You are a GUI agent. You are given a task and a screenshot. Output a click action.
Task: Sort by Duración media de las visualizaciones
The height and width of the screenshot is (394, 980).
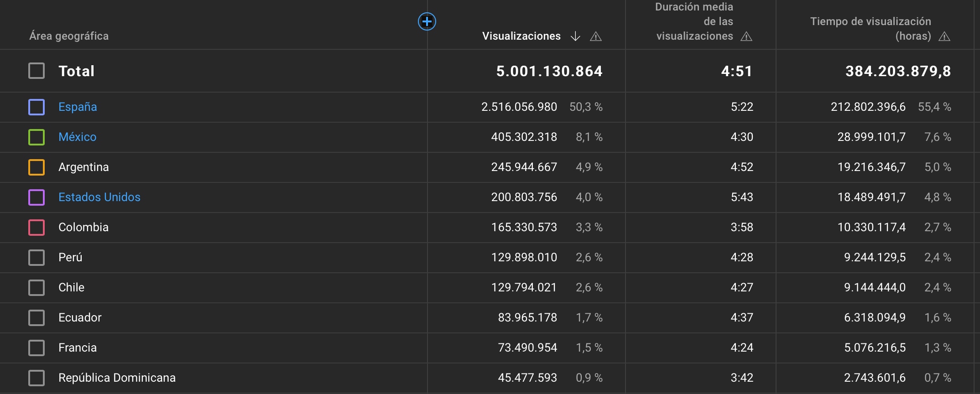point(694,22)
